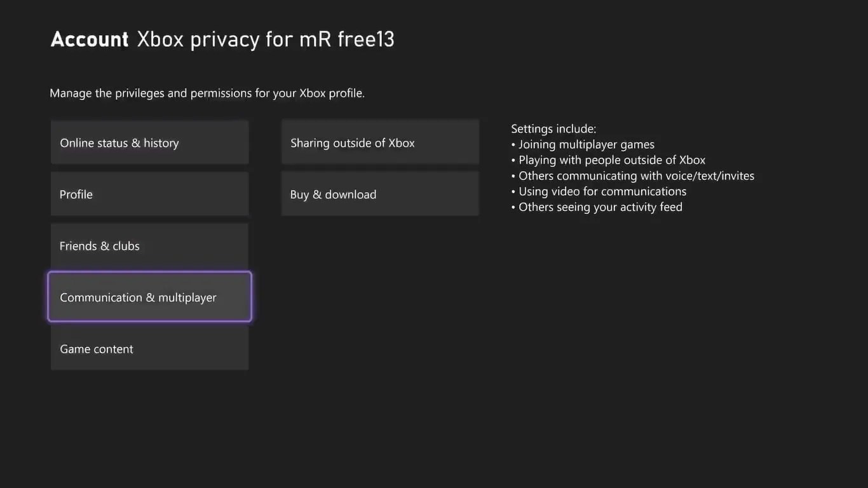This screenshot has height=488, width=868.
Task: Click the Others seeing your activity feed bullet
Action: (x=597, y=207)
